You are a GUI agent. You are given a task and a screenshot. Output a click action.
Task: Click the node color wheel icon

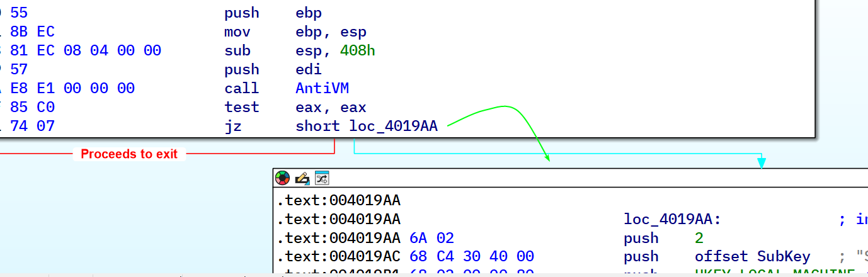pos(283,178)
